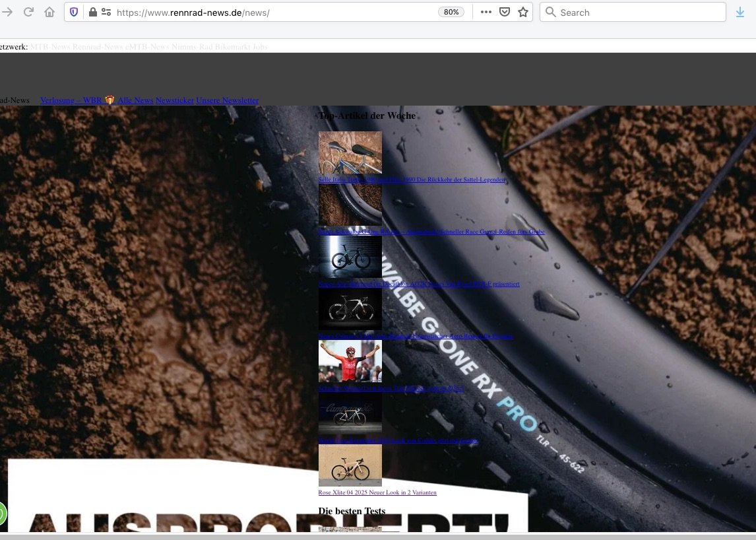Open tracking protection shield info

pyautogui.click(x=74, y=12)
